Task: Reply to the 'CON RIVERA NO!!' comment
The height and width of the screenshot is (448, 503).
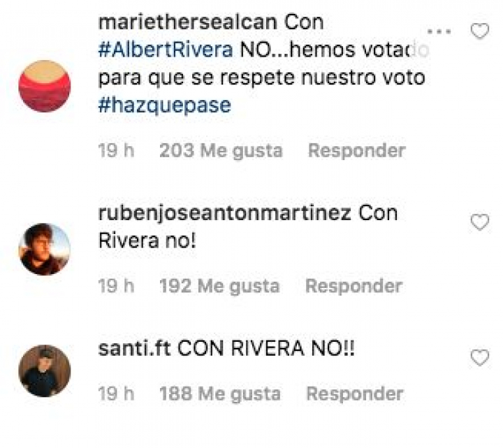Action: point(355,393)
